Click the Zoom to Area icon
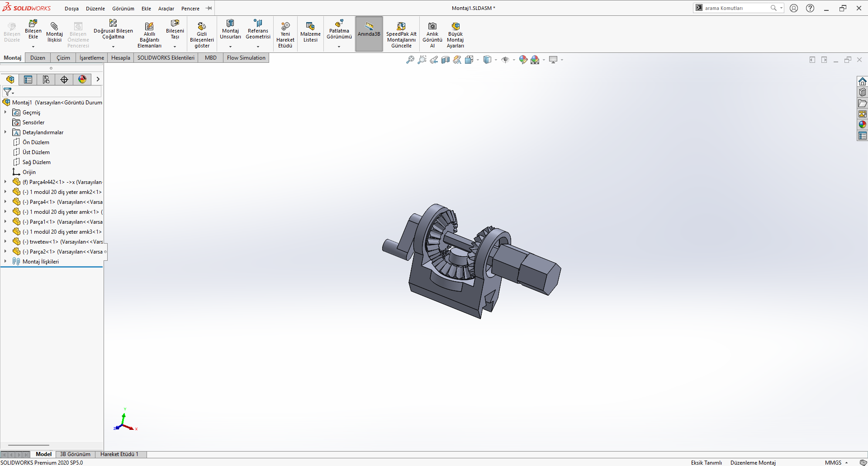 coord(422,60)
